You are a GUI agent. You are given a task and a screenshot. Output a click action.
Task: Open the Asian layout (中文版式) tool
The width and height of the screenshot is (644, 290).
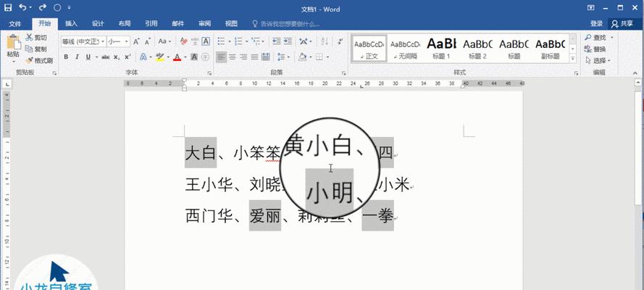[304, 41]
